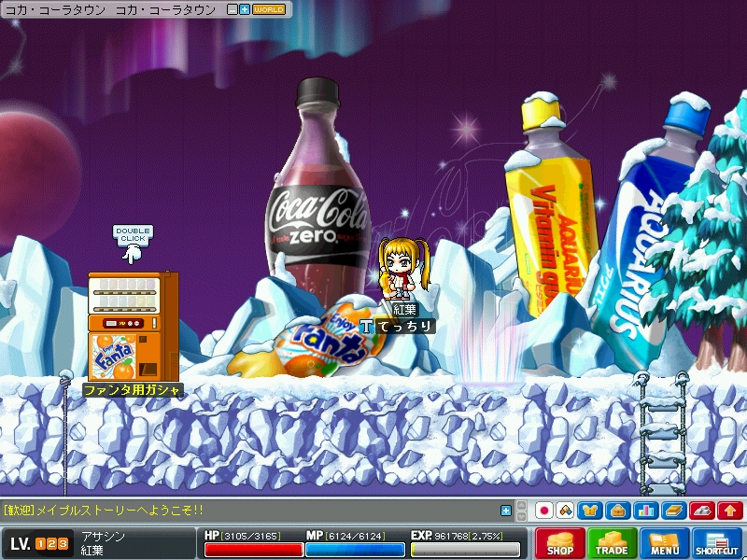Click the アサシン job label
Viewport: 747px width, 560px height.
(x=103, y=537)
